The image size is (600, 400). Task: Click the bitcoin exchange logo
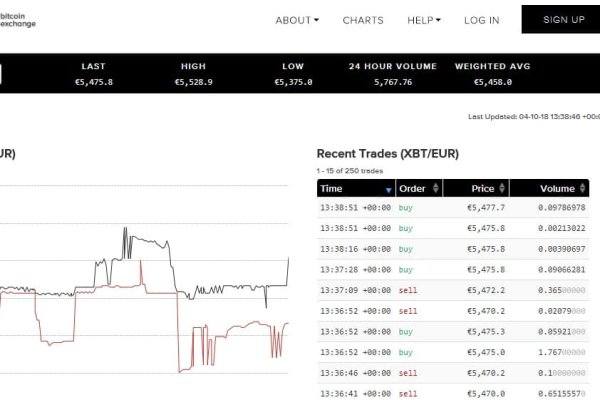17,19
